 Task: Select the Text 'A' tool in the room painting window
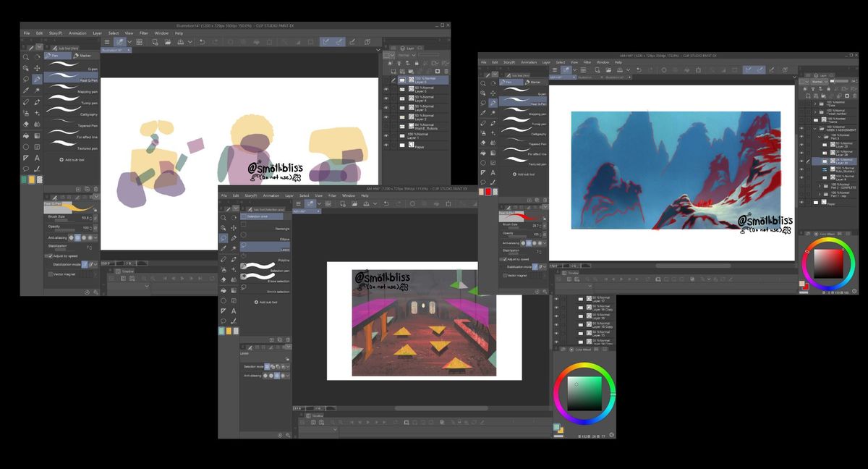(234, 310)
